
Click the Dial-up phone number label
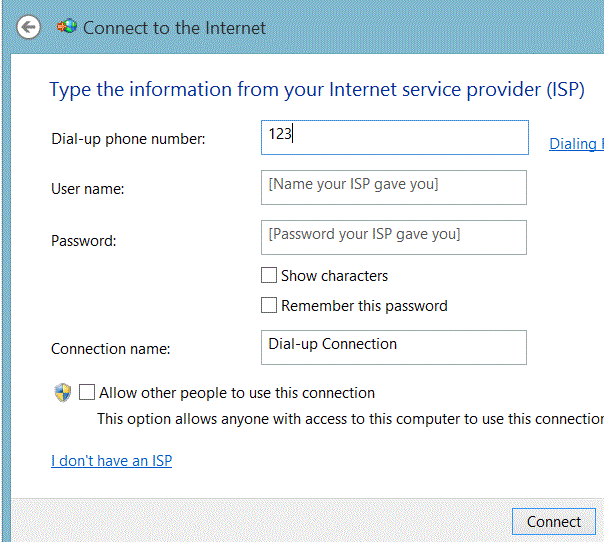click(x=128, y=139)
